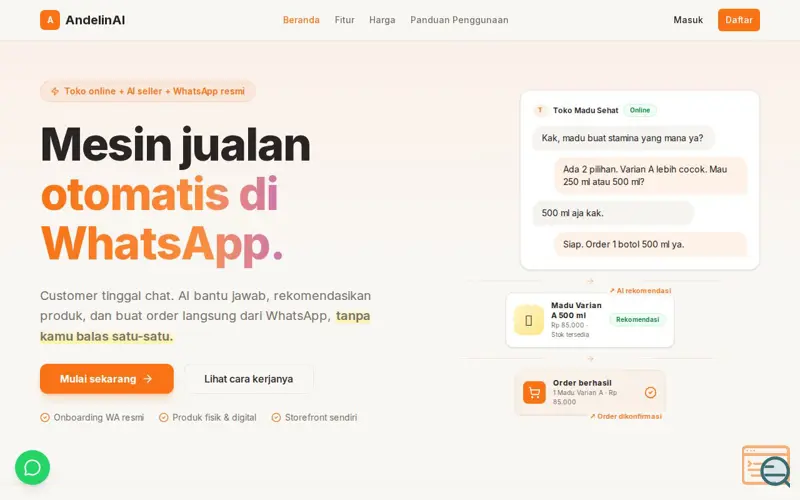Click the 'Madu Varian A 500 ml' title
This screenshot has height=500, width=800.
click(576, 310)
